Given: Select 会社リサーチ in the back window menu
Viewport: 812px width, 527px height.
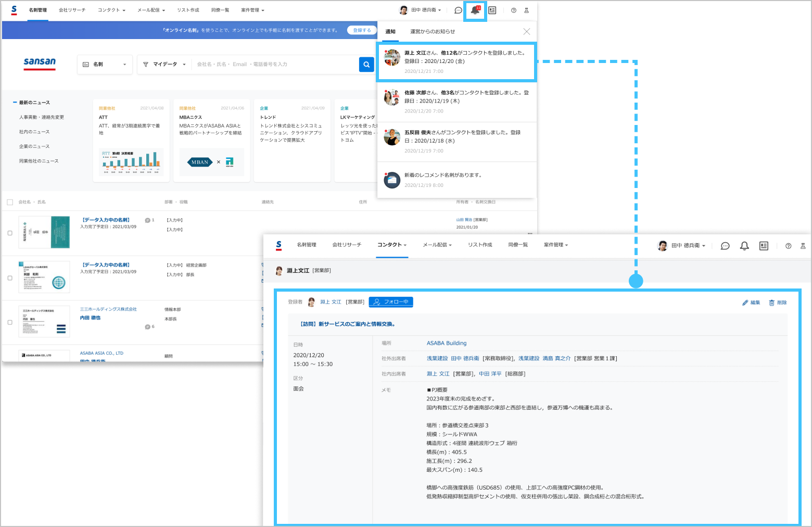Looking at the screenshot, I should (72, 10).
